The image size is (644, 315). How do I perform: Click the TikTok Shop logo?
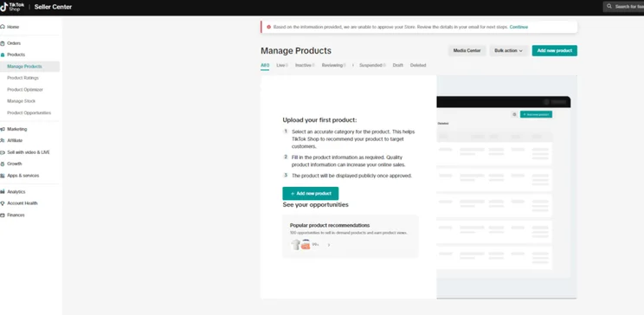pos(12,7)
